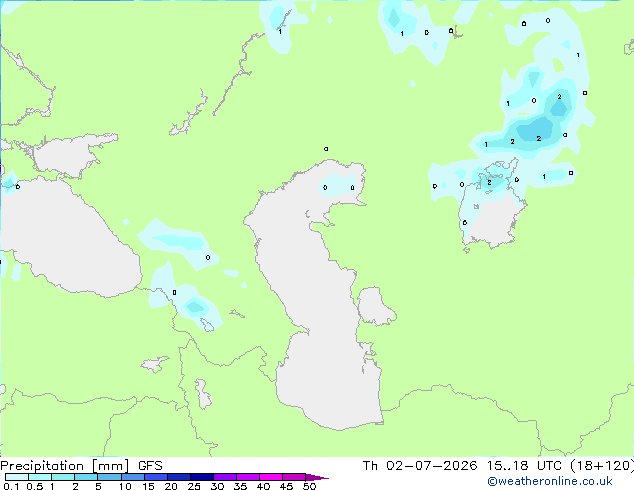Click the '(18+120)' forecast offset text
This screenshot has height=490, width=634.
(x=602, y=466)
